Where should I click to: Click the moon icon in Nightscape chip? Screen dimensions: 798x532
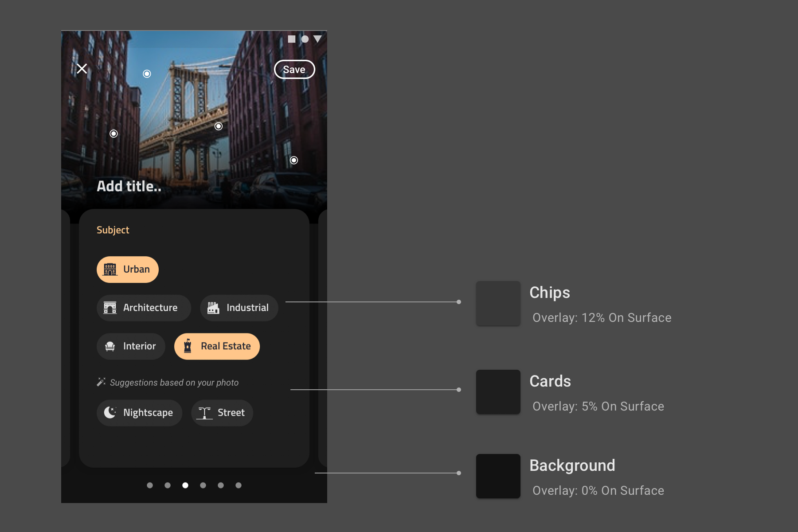coord(110,413)
